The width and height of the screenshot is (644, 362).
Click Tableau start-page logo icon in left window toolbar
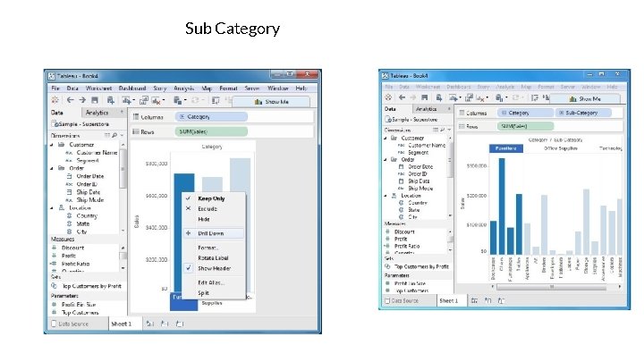click(55, 100)
